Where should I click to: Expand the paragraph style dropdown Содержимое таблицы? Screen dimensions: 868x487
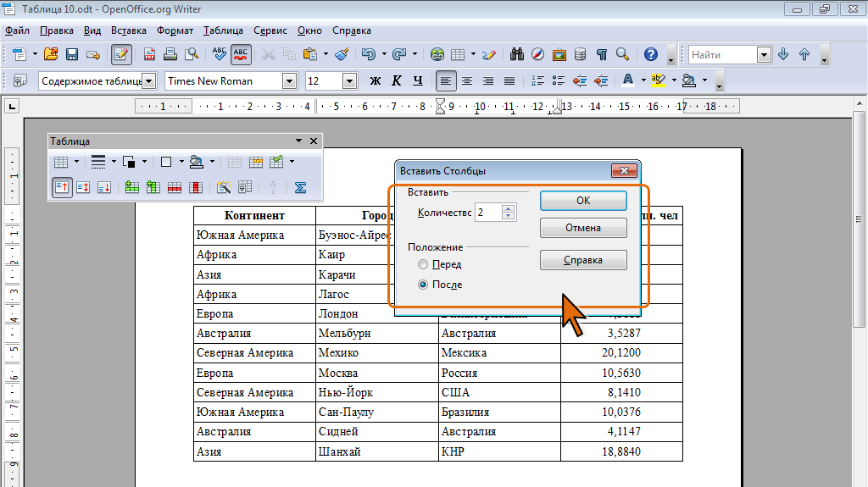(x=149, y=81)
